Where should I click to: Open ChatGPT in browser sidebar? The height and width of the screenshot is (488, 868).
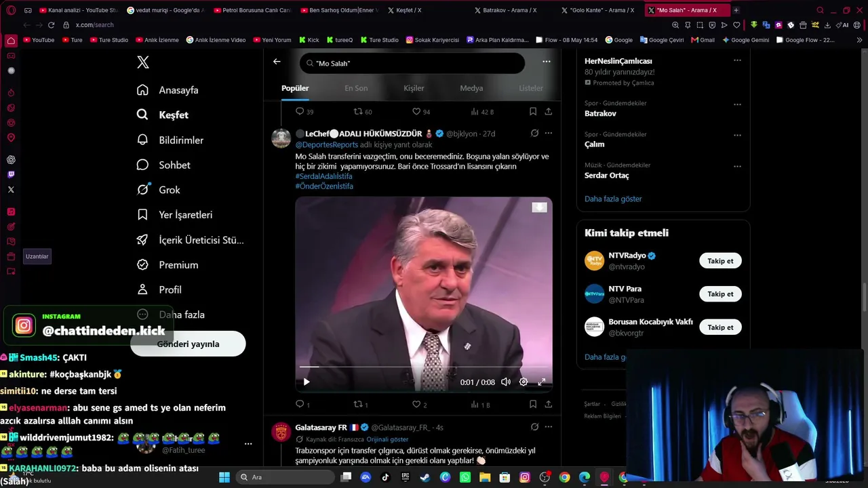[11, 160]
